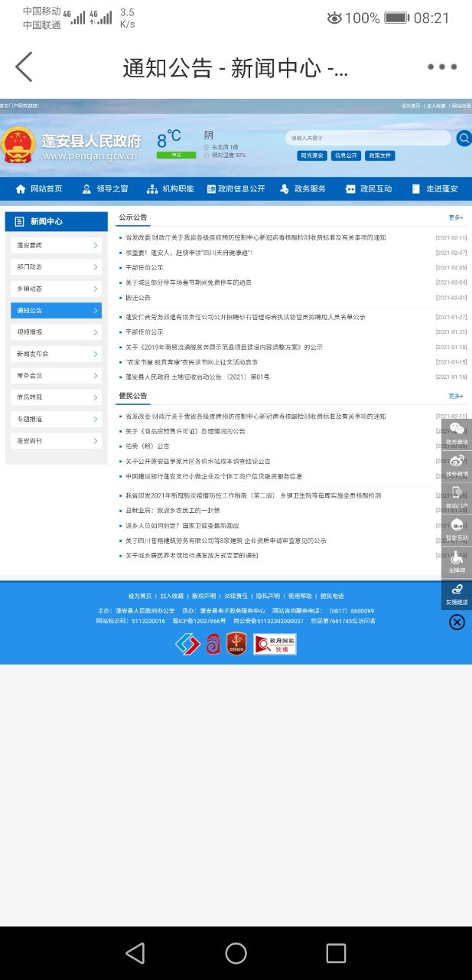Image resolution: width=472 pixels, height=980 pixels.
Task: Expand 专题报道 sidebar item
Action: (x=56, y=420)
